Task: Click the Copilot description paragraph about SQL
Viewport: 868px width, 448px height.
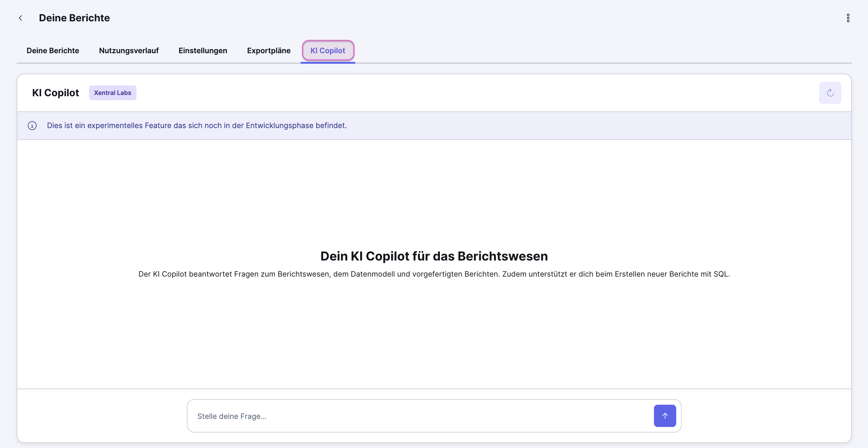Action: click(434, 274)
